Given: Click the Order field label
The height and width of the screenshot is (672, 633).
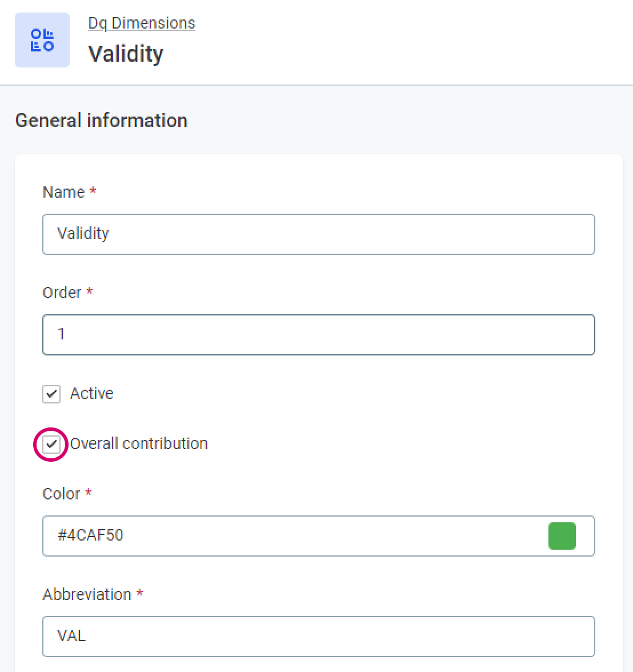Looking at the screenshot, I should [62, 293].
